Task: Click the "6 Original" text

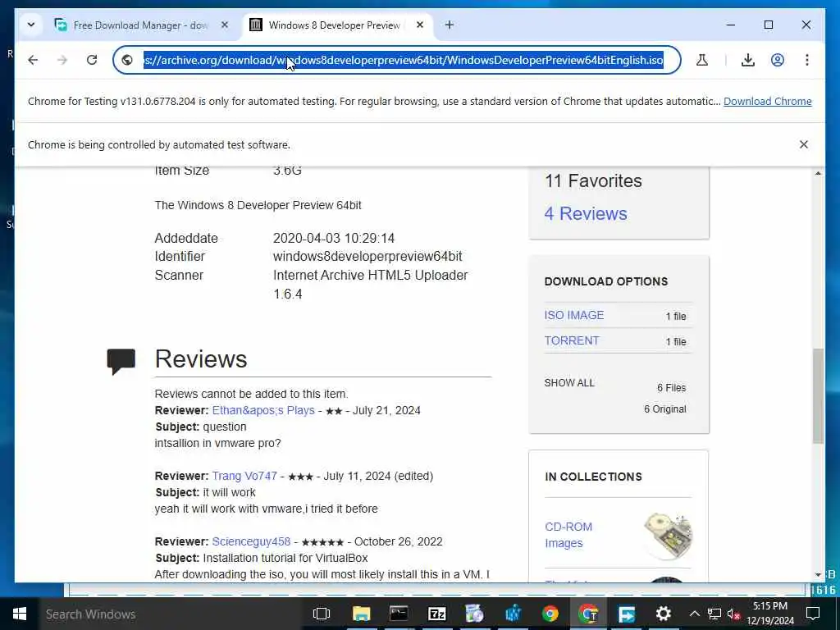Action: point(664,409)
